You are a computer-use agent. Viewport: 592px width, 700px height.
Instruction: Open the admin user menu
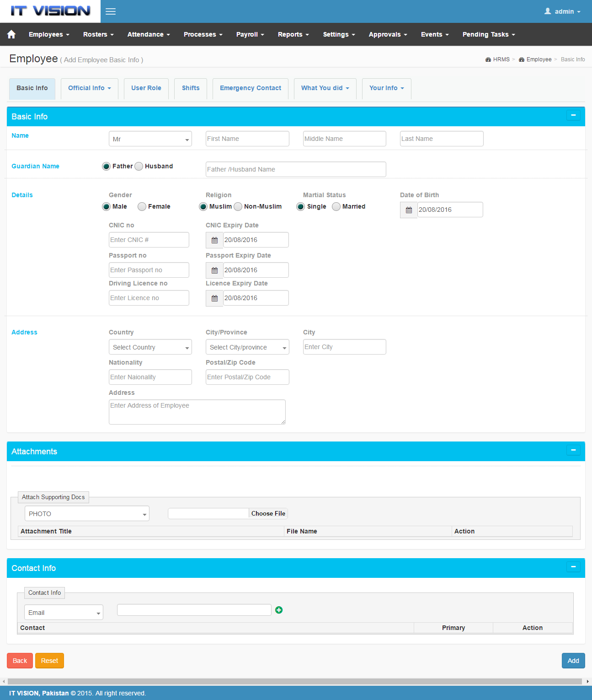(562, 11)
